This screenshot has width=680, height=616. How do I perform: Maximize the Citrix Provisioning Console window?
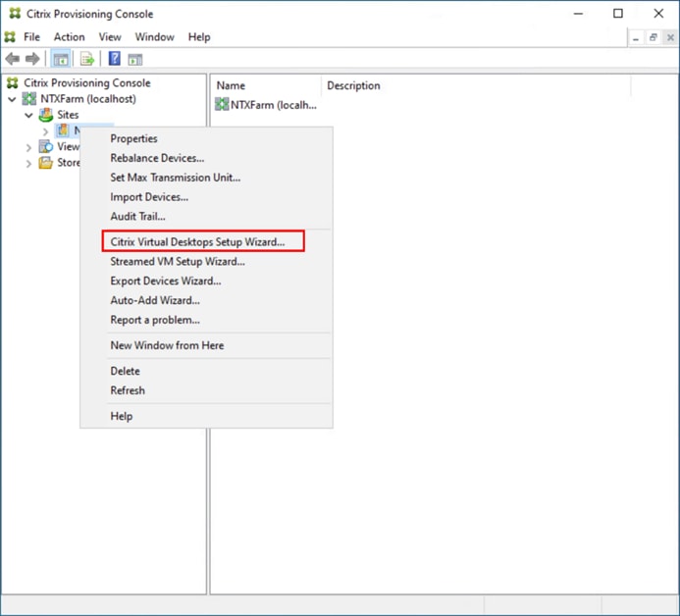618,14
